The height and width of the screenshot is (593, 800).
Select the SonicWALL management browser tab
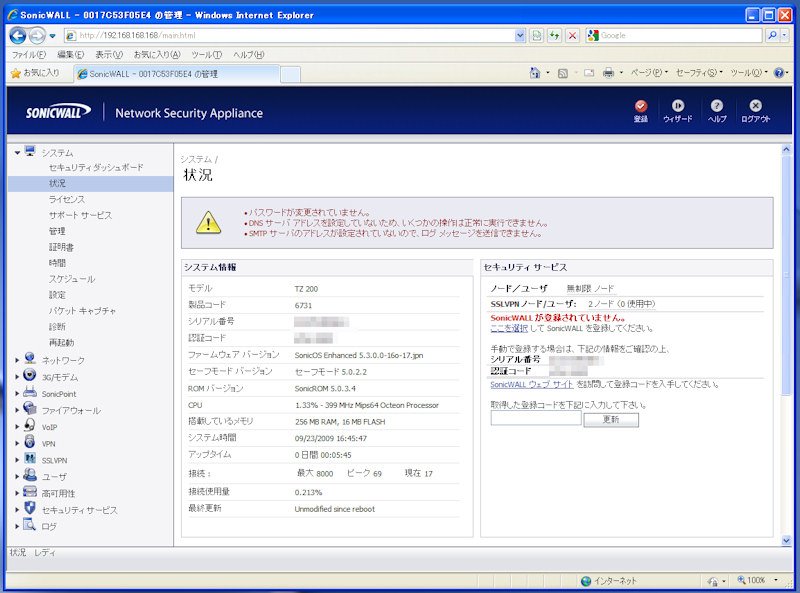(x=177, y=74)
